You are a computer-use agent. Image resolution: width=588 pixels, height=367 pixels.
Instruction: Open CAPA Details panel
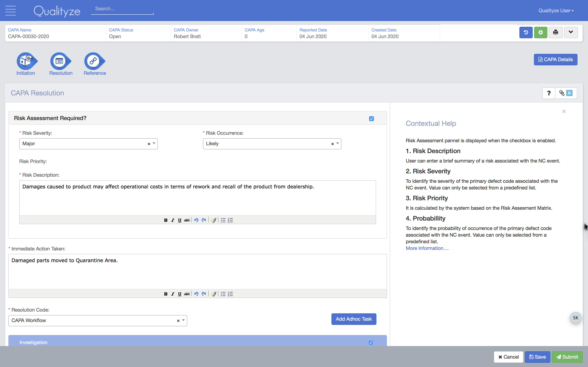click(555, 59)
